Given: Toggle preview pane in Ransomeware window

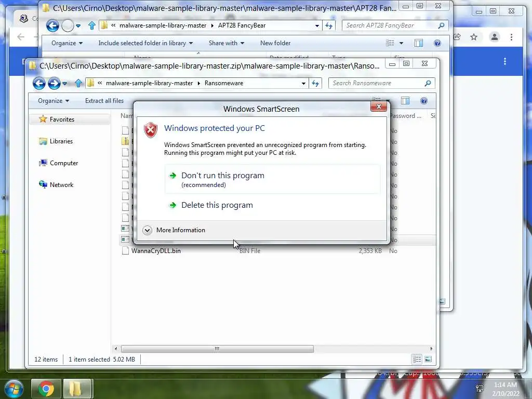Looking at the screenshot, I should pyautogui.click(x=405, y=101).
